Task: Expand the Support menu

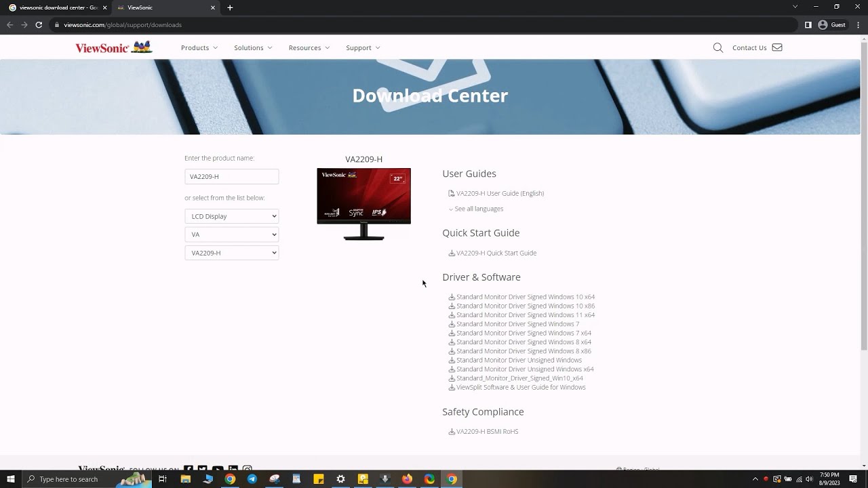Action: pyautogui.click(x=363, y=47)
